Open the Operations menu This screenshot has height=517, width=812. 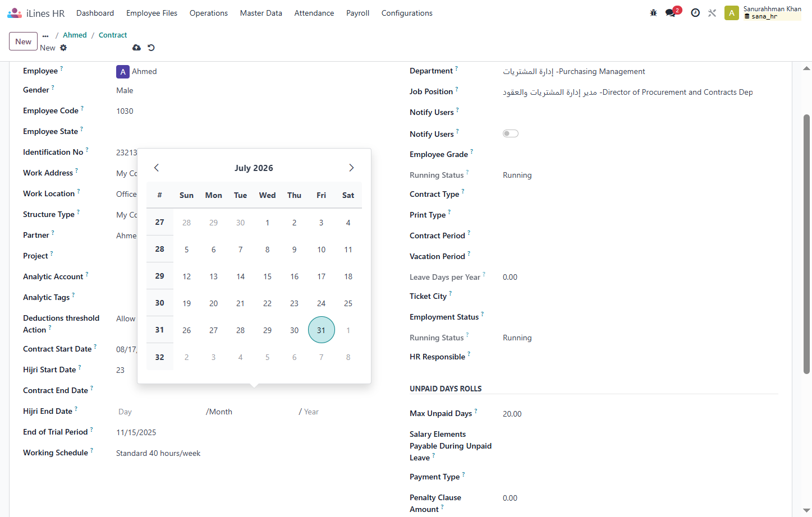pos(209,13)
